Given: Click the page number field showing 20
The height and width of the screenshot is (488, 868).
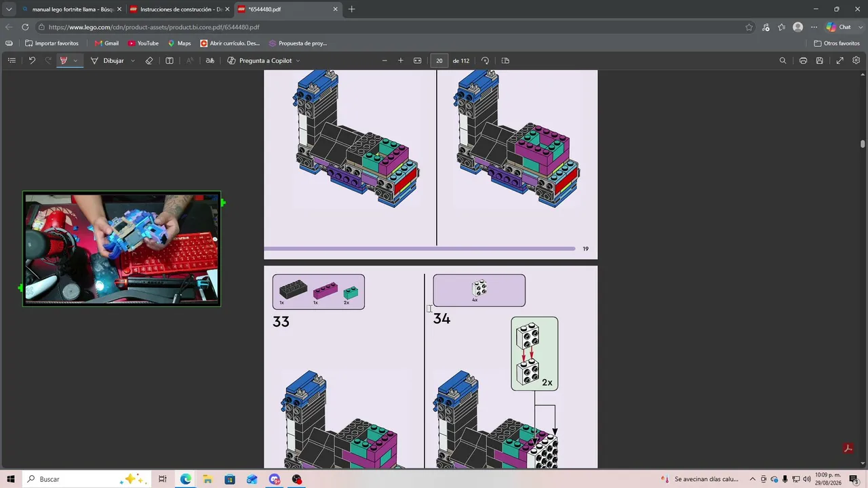Looking at the screenshot, I should (439, 60).
